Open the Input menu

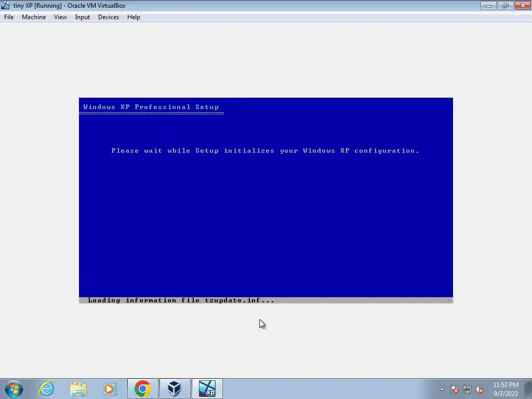click(83, 17)
